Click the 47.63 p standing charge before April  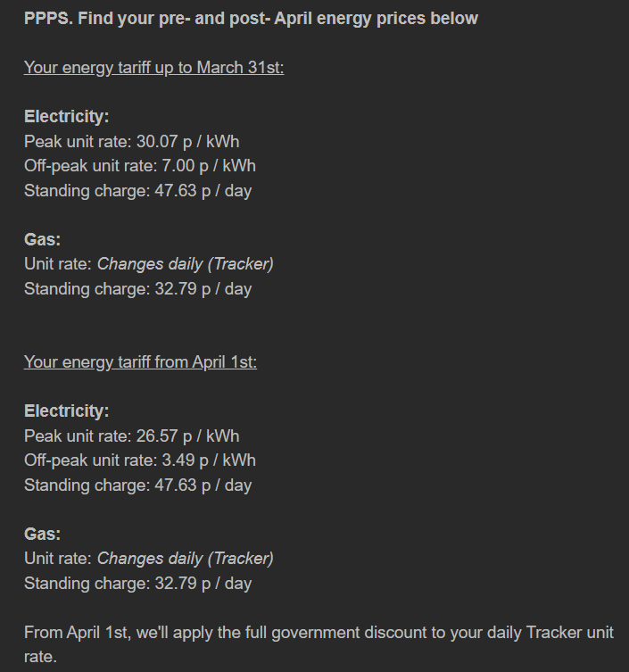point(137,191)
